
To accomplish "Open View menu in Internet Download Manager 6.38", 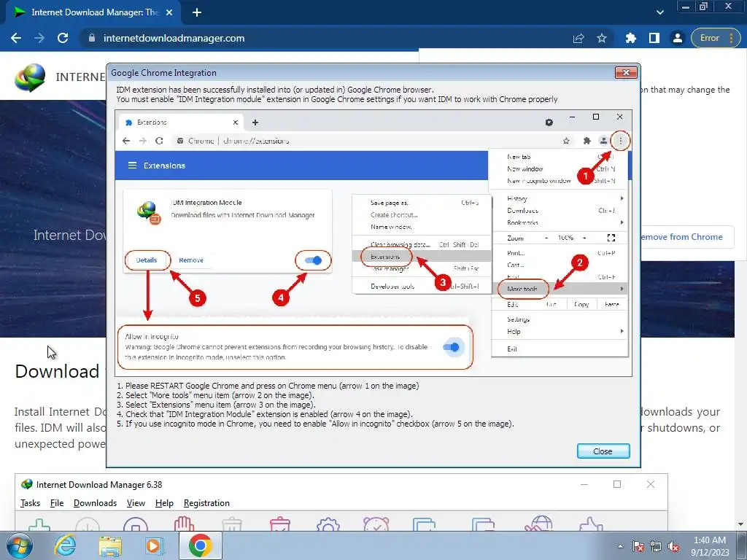I will click(x=136, y=503).
